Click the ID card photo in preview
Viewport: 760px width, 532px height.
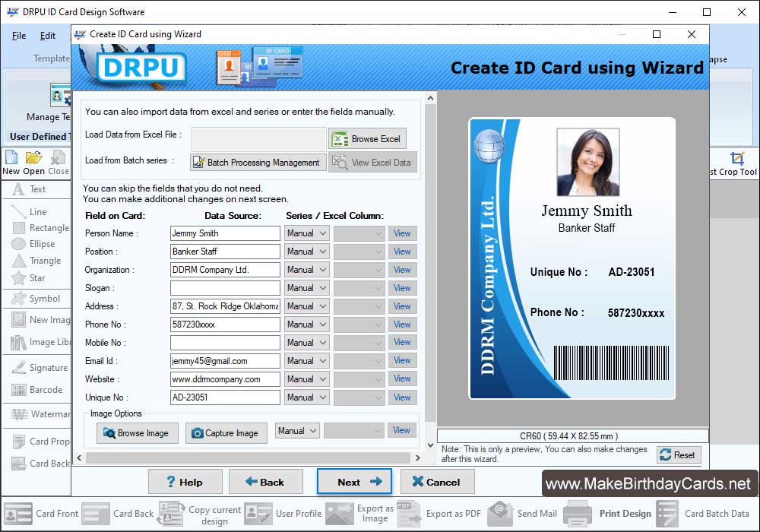pos(588,163)
